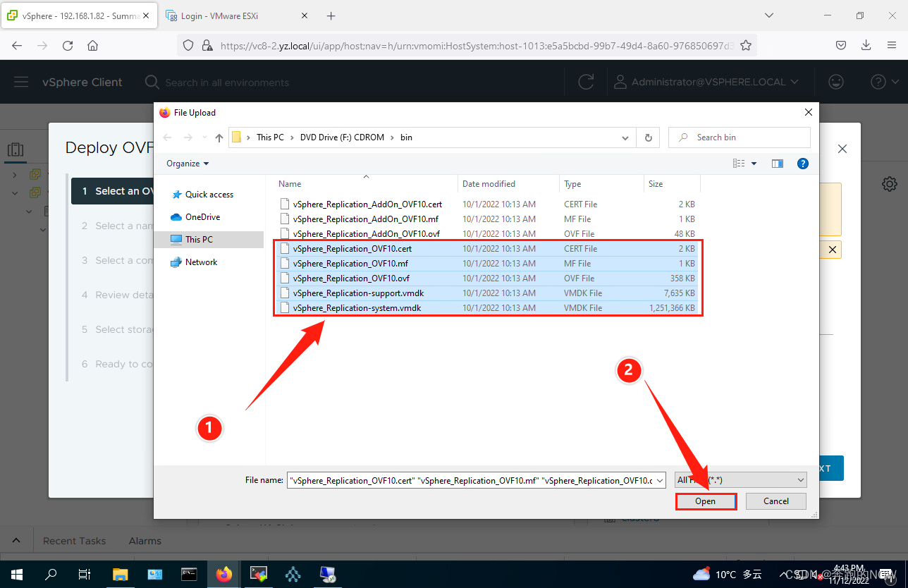Open file dialog help icon
The image size is (908, 588).
click(802, 164)
